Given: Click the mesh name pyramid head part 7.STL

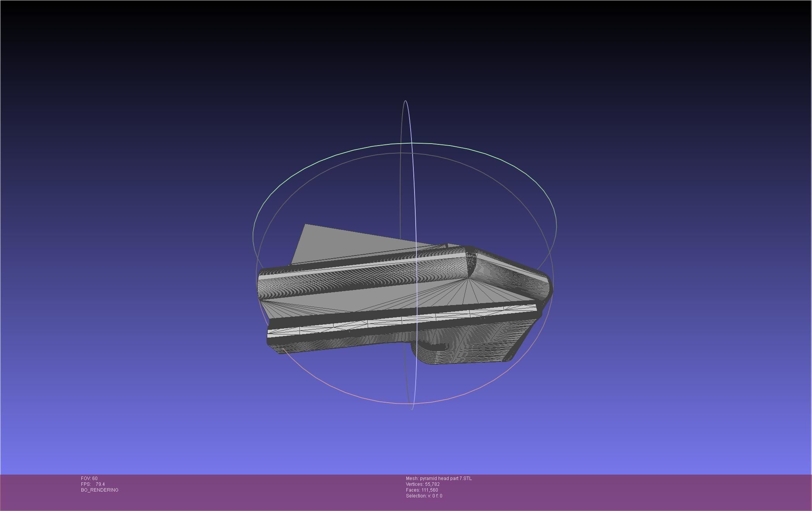Looking at the screenshot, I should click(439, 478).
